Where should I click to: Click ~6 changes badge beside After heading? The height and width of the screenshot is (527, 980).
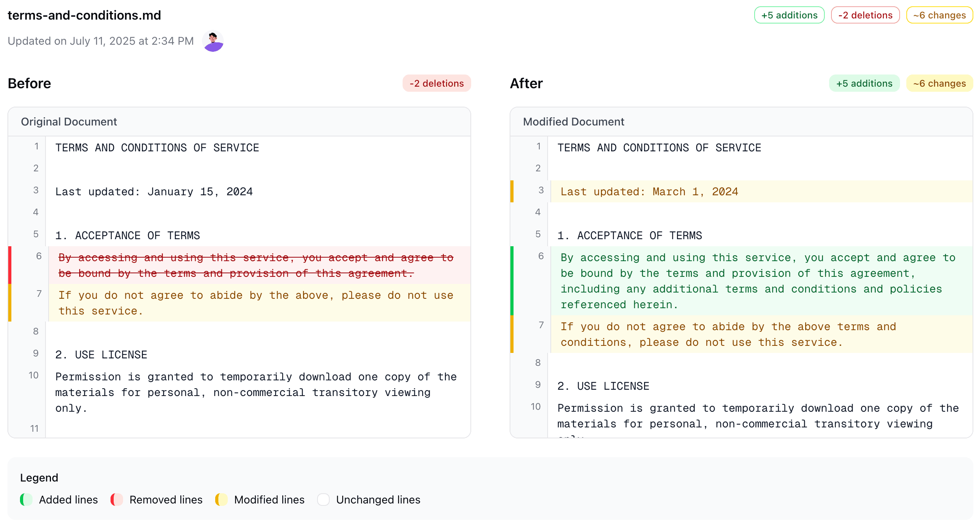click(x=939, y=84)
